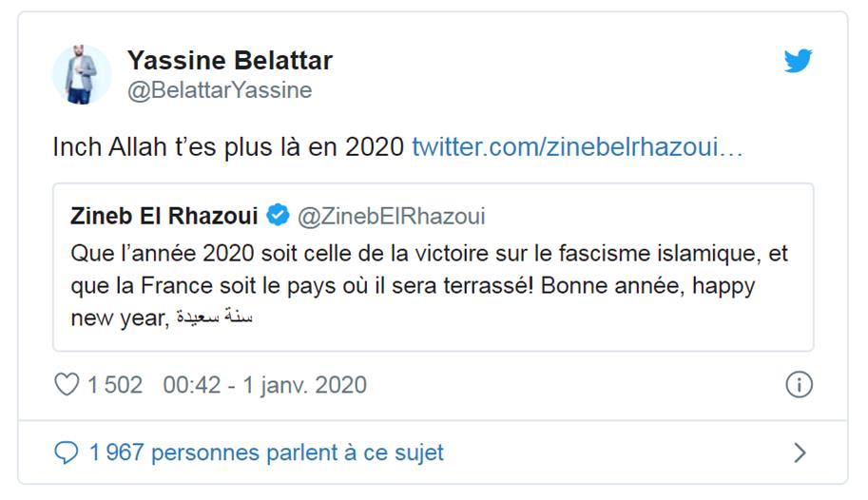Viewport: 868px width, 500px height.
Task: Click the Twitter bird logo
Action: [798, 62]
